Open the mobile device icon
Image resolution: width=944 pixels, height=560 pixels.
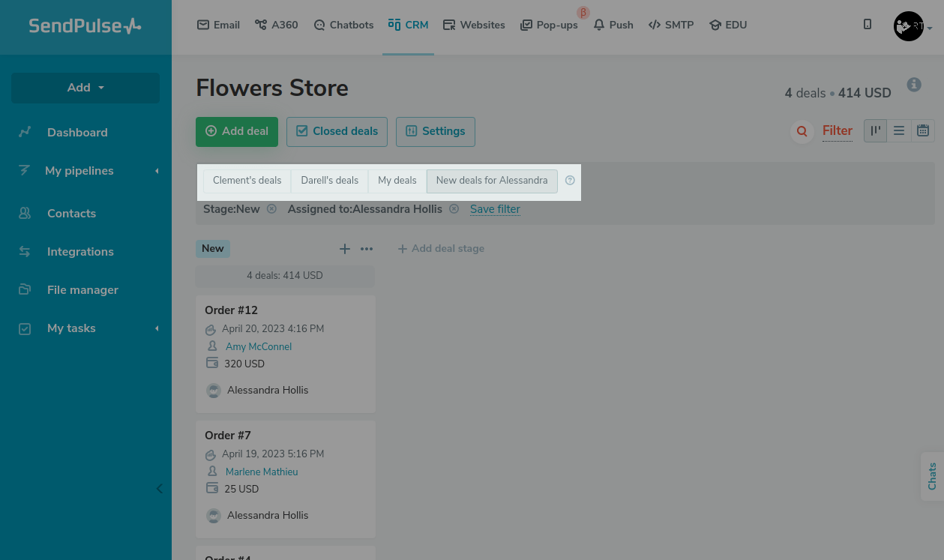(x=868, y=25)
